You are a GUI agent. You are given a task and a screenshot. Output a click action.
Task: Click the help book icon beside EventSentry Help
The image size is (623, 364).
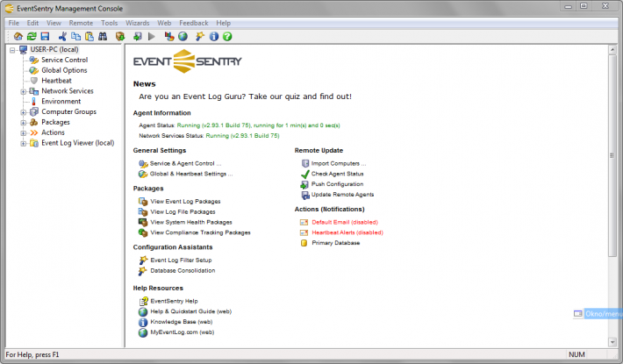(x=143, y=301)
